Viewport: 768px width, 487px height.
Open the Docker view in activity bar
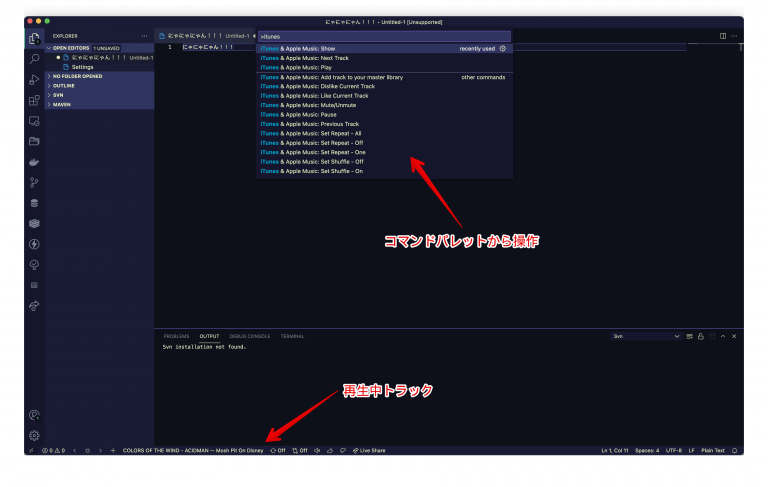click(34, 162)
